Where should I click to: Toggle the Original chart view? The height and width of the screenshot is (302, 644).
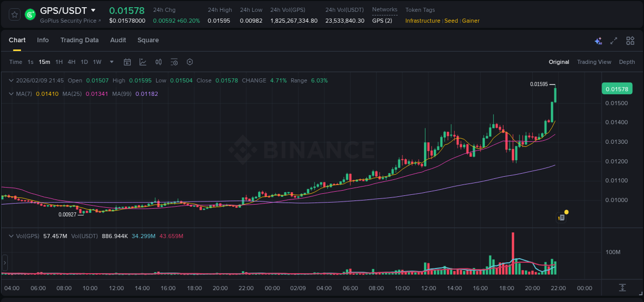coord(558,62)
